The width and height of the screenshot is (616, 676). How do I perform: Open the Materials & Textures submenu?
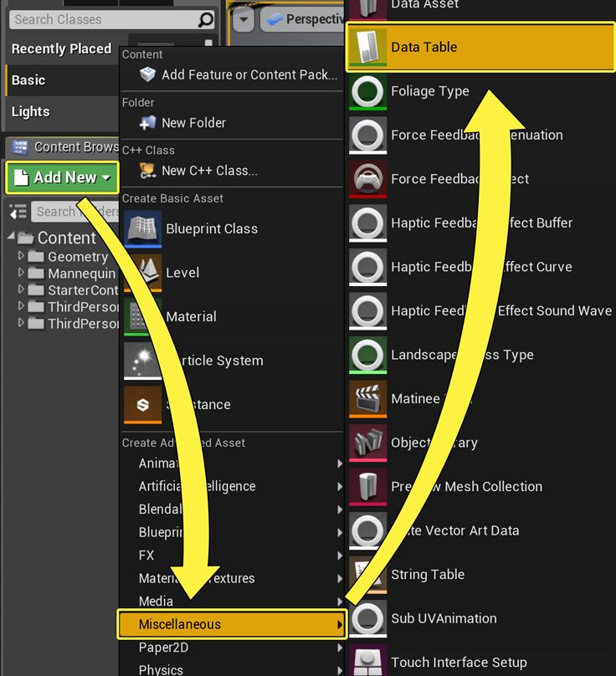click(x=233, y=579)
